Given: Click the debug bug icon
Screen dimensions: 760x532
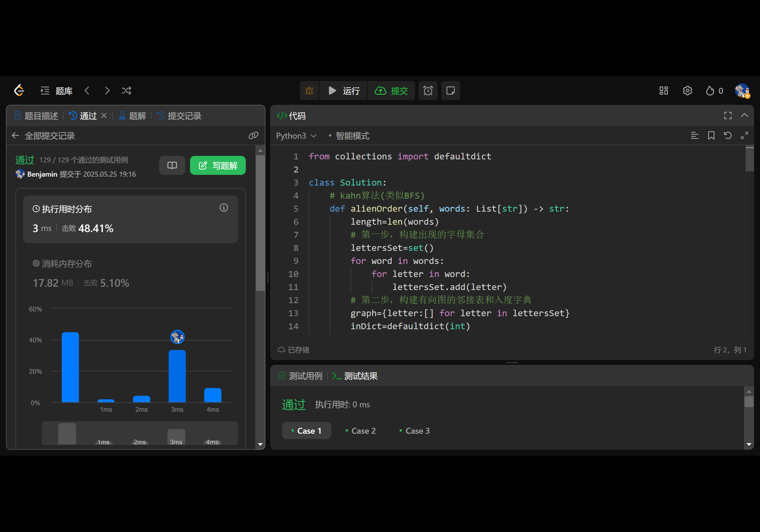Looking at the screenshot, I should tap(309, 91).
